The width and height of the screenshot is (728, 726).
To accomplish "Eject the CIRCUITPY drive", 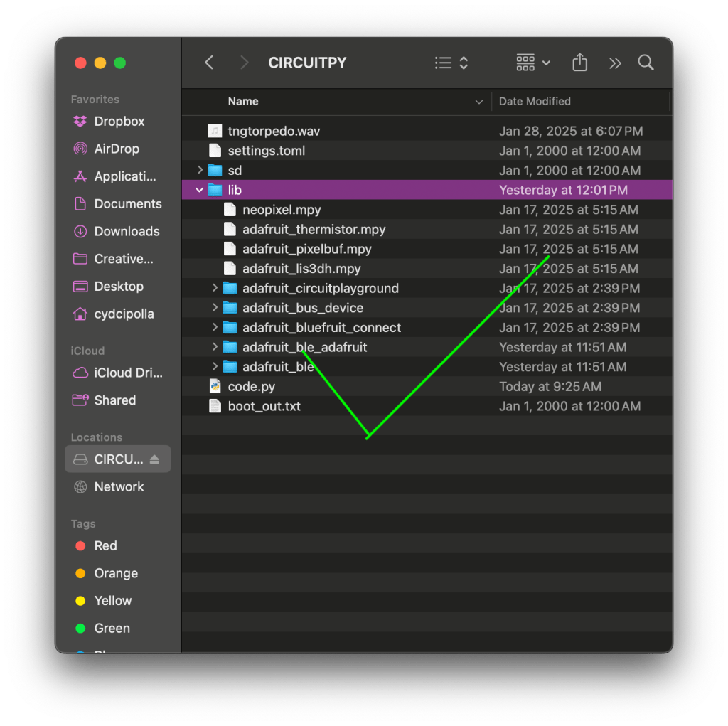I will 155,459.
